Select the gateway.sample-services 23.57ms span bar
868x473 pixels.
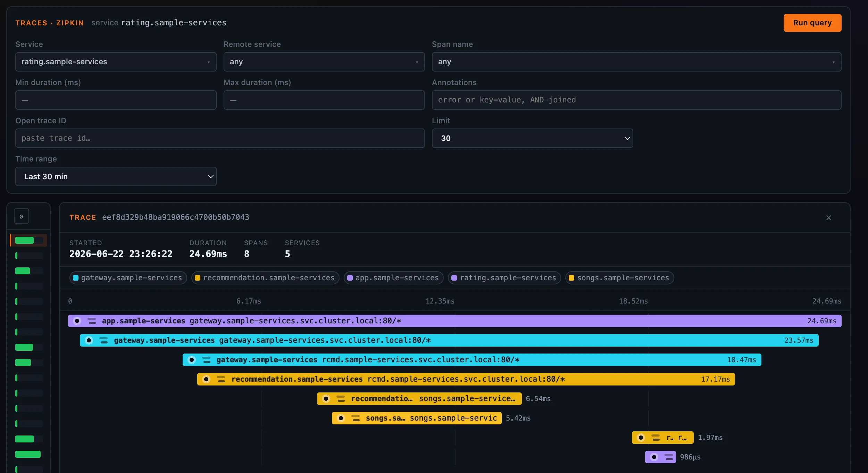tap(449, 340)
